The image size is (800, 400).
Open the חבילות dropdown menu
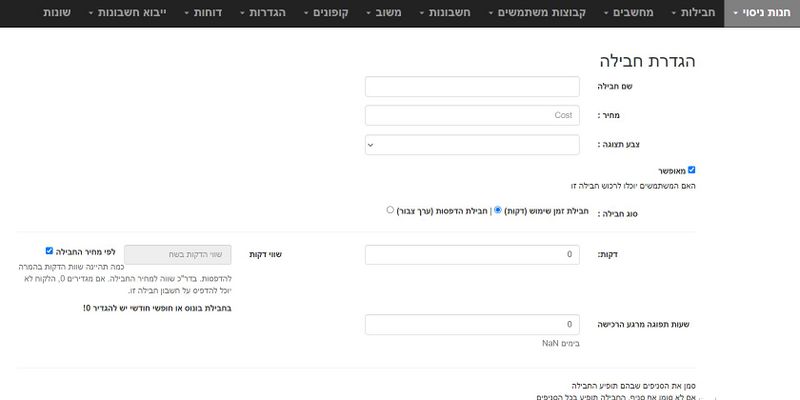click(x=693, y=13)
